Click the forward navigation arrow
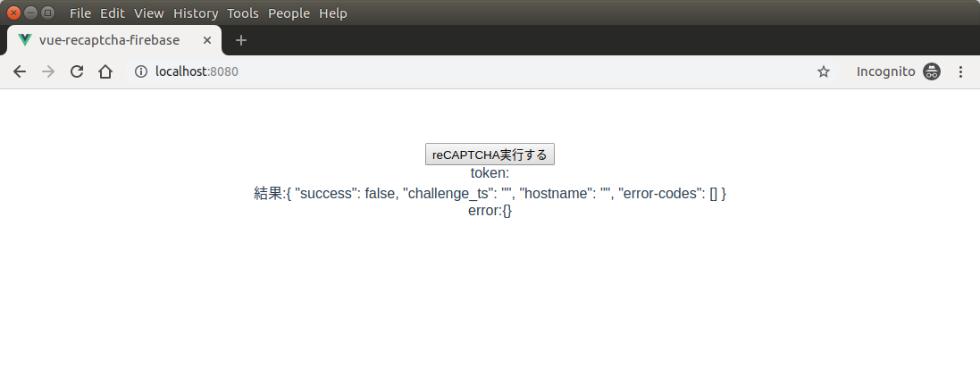Image resolution: width=980 pixels, height=368 pixels. (48, 71)
